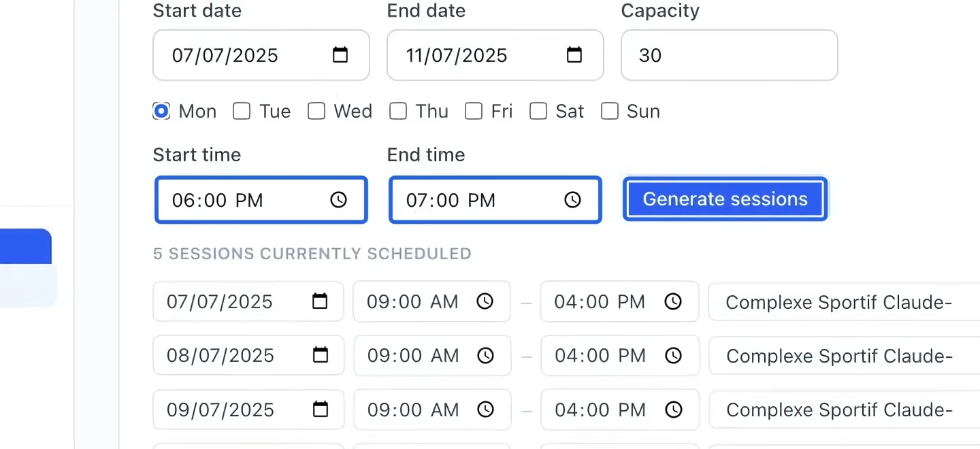Click clock icon of 07/07/2025 session end time
This screenshot has height=449, width=980.
point(673,301)
